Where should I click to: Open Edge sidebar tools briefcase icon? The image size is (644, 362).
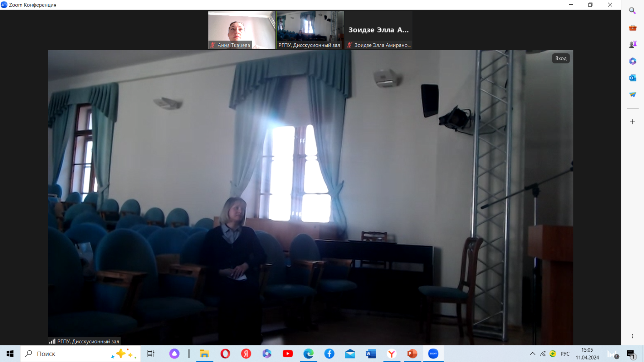tap(633, 28)
